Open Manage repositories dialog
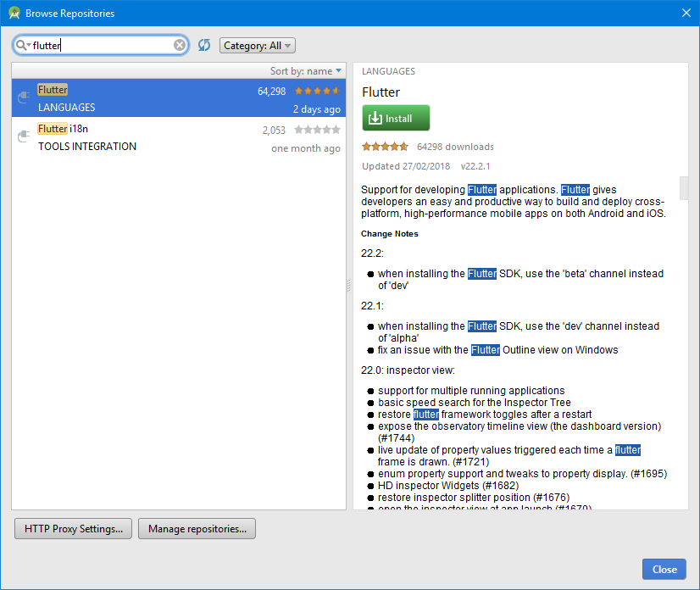This screenshot has width=700, height=590. coord(197,529)
